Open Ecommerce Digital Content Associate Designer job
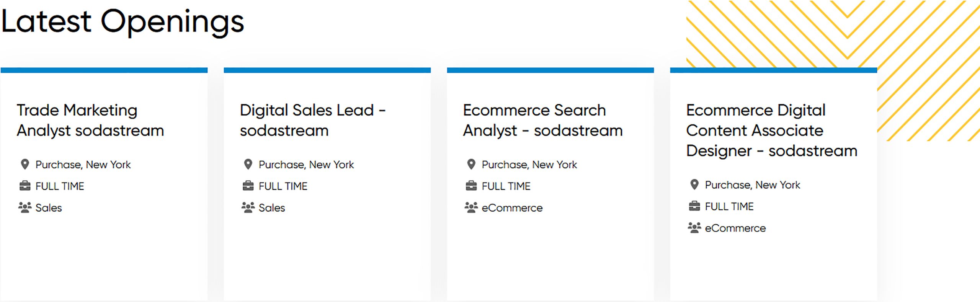This screenshot has width=980, height=302. [771, 131]
